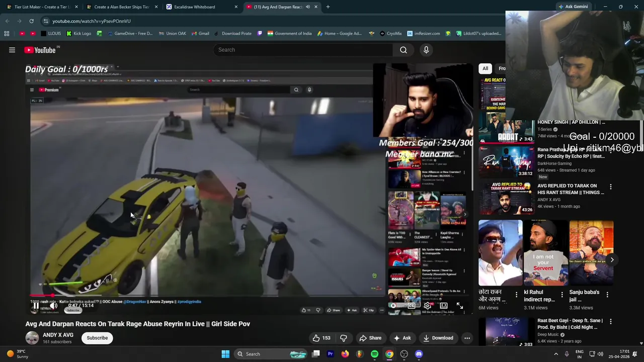Select the All filter chip in recommendations
This screenshot has width=644, height=362.
[485, 68]
